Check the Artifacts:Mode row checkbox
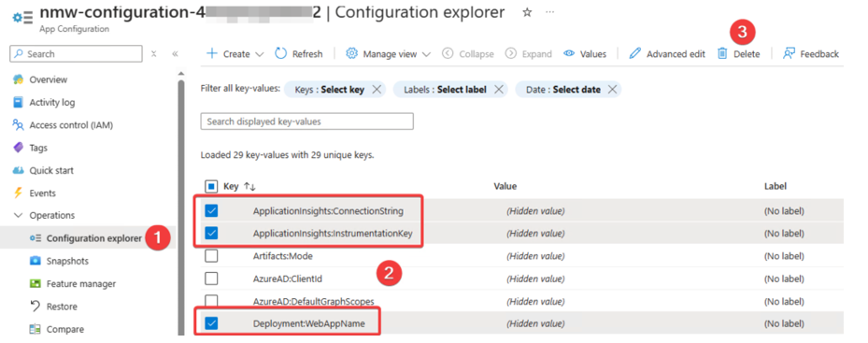This screenshot has height=343, width=868. [211, 256]
